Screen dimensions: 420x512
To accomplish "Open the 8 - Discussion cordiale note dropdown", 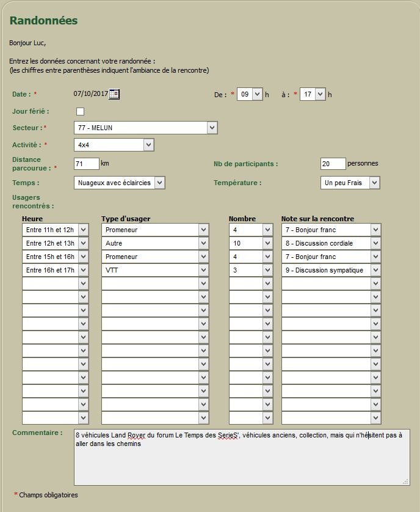I will click(331, 243).
